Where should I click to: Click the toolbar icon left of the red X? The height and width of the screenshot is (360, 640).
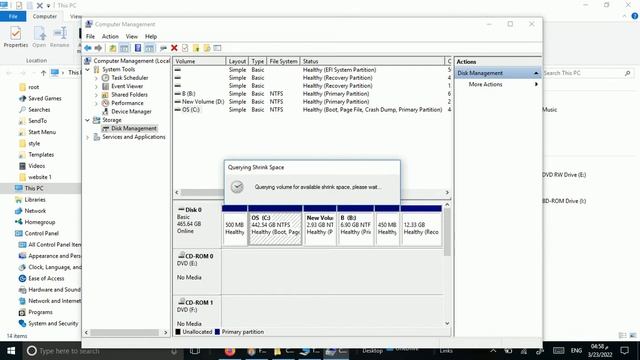pos(163,48)
